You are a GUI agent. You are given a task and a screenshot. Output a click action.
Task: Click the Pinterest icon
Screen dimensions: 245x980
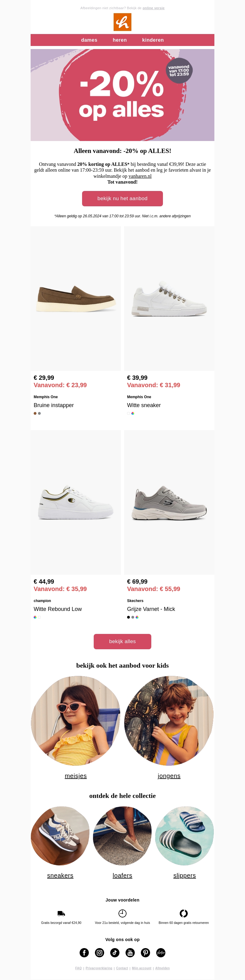click(145, 952)
